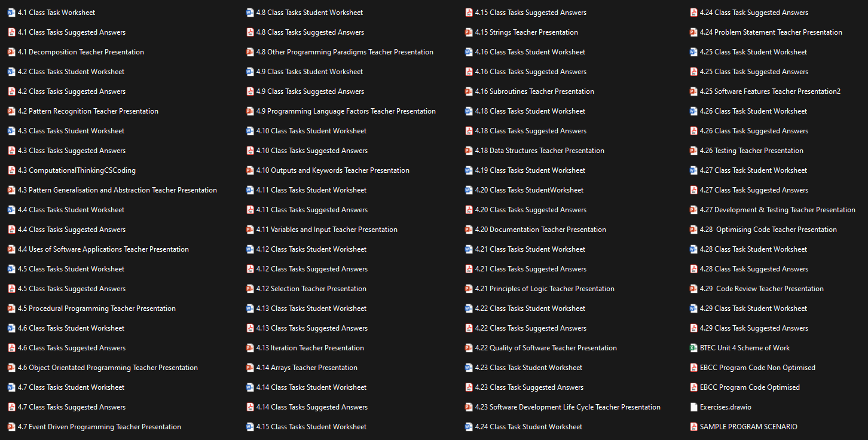Open 4.16 Subroutines Teacher Presentation
The width and height of the screenshot is (868, 440).
(534, 91)
